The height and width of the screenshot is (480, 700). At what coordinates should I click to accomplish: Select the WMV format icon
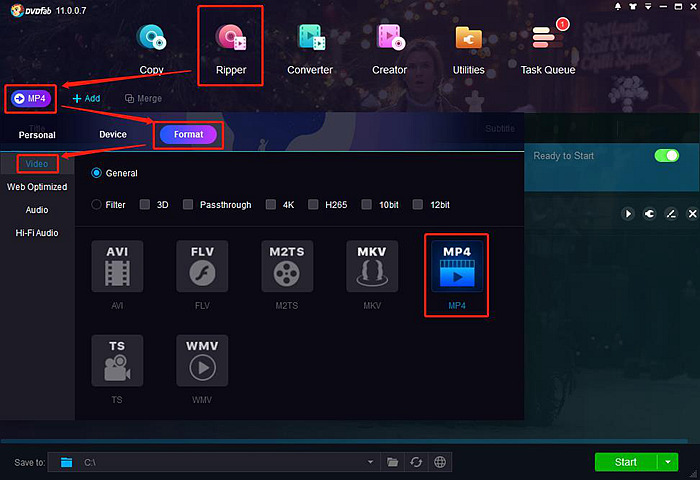click(x=202, y=361)
